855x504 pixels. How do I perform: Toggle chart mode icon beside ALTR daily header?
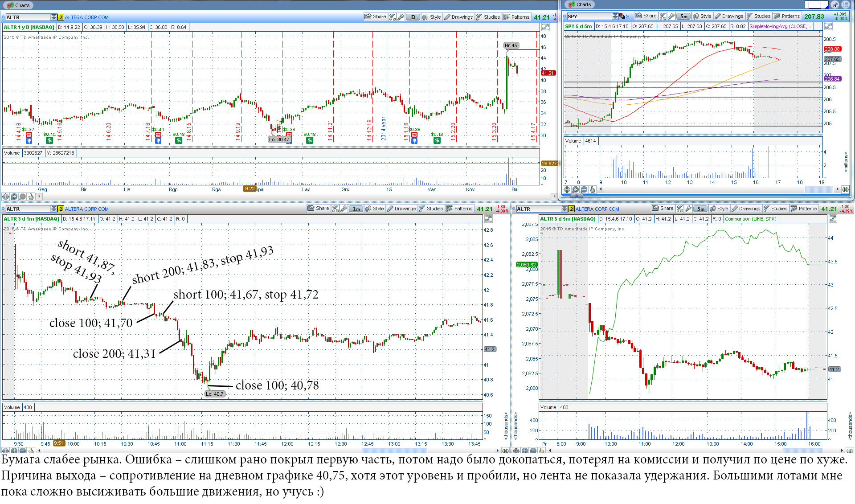545,27
